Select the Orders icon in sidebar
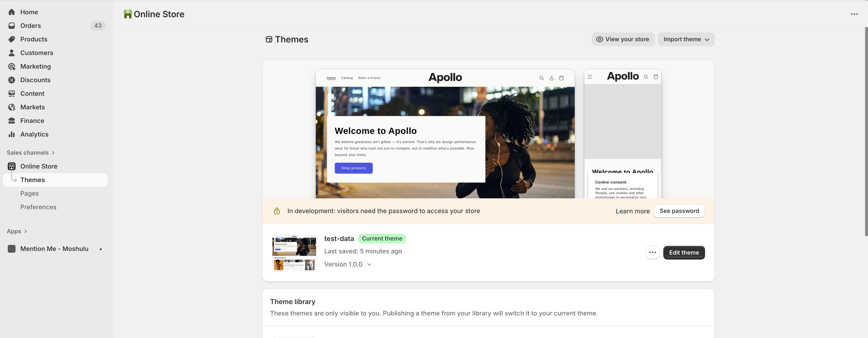Viewport: 868px width, 338px height. pyautogui.click(x=12, y=25)
